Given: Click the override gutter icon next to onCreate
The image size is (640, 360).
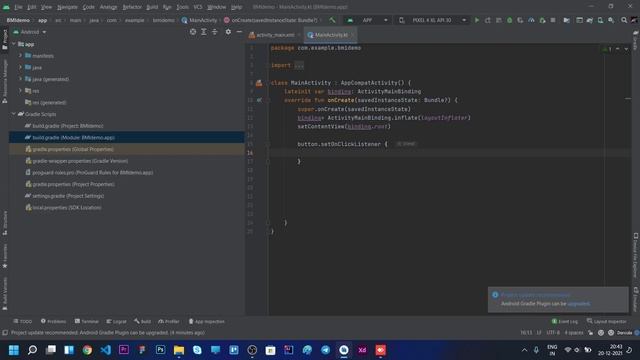Looking at the screenshot, I should coord(259,100).
